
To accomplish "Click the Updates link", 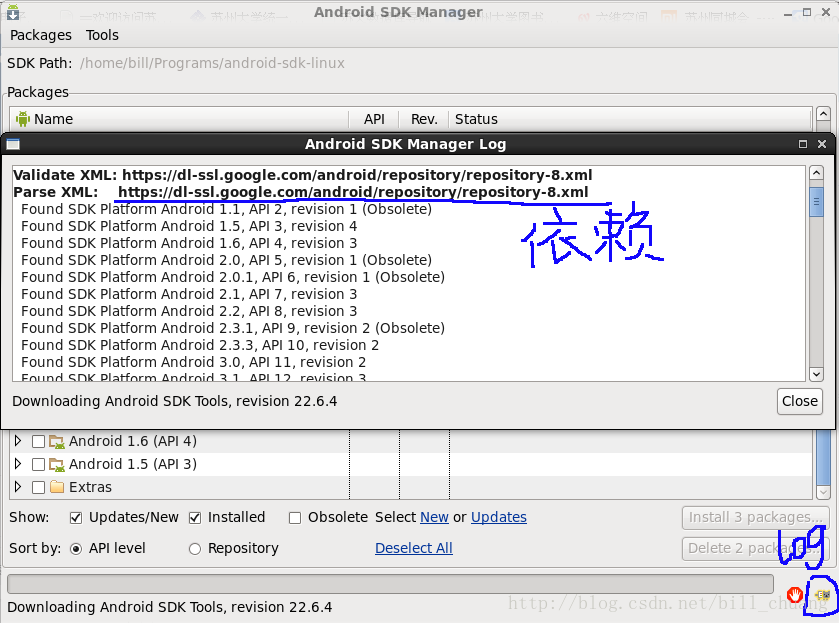I will (x=499, y=518).
